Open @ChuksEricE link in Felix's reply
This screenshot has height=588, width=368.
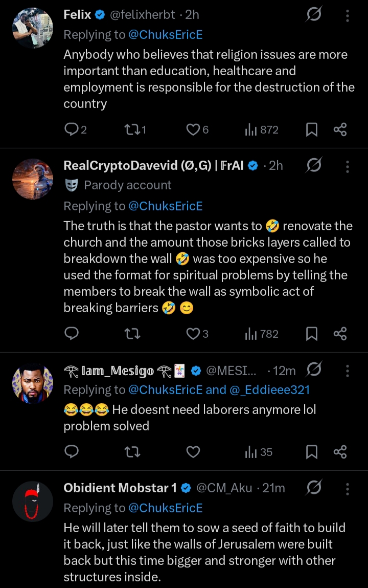(166, 35)
